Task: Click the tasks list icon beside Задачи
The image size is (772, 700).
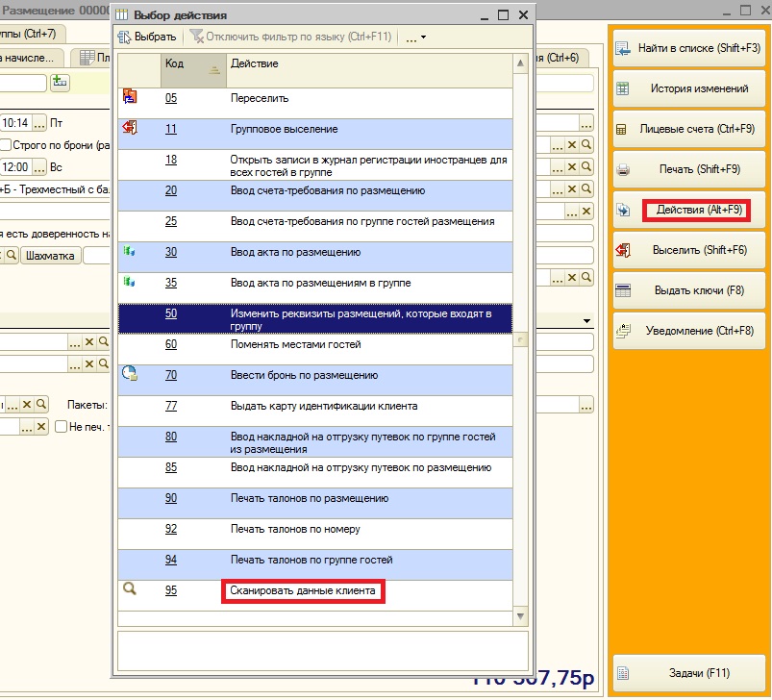Action: (x=623, y=673)
